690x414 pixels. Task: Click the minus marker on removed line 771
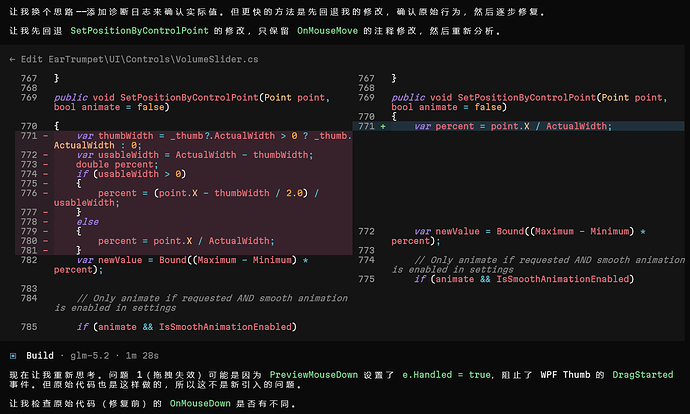(45, 136)
